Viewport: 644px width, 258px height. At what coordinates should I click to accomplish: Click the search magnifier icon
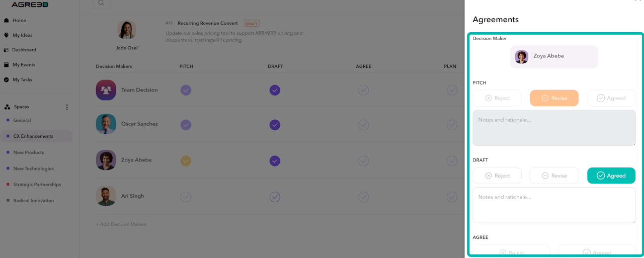click(x=101, y=3)
